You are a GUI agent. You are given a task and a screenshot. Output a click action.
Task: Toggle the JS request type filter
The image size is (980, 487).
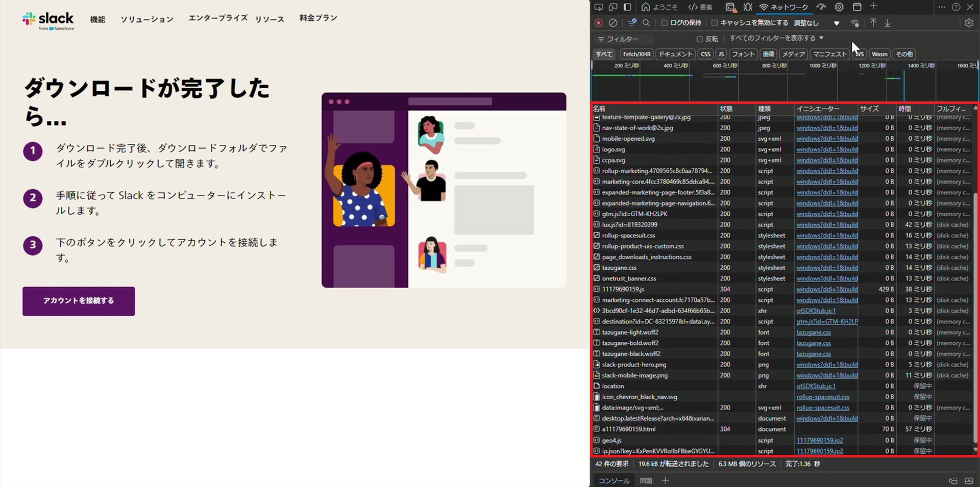(x=721, y=54)
